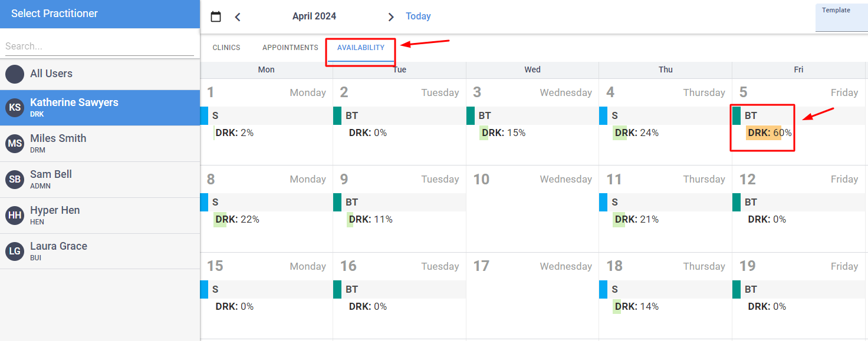Screen dimensions: 868x341
Task: Open the calendar date picker icon
Action: coord(216,16)
